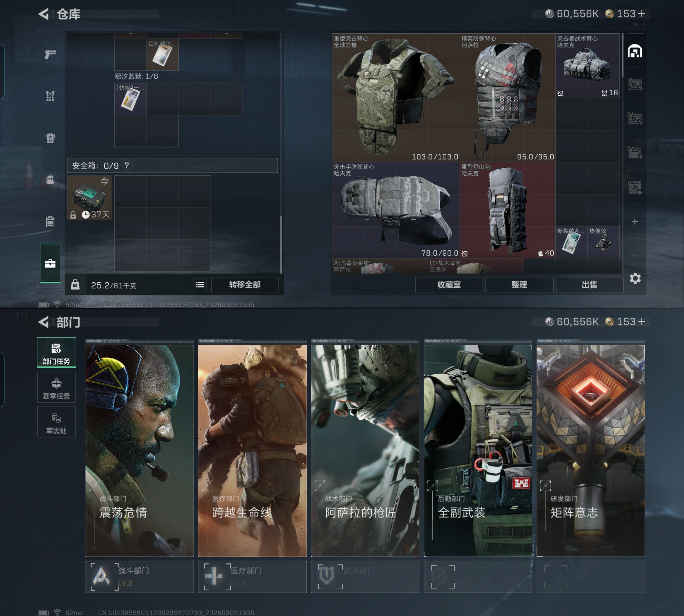
Task: Click the plus icon to add currency
Action: tap(641, 13)
